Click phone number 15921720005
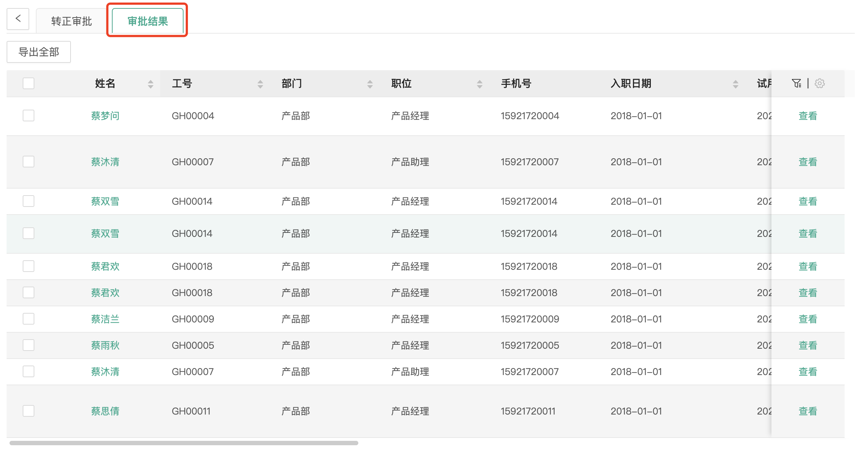 click(530, 345)
